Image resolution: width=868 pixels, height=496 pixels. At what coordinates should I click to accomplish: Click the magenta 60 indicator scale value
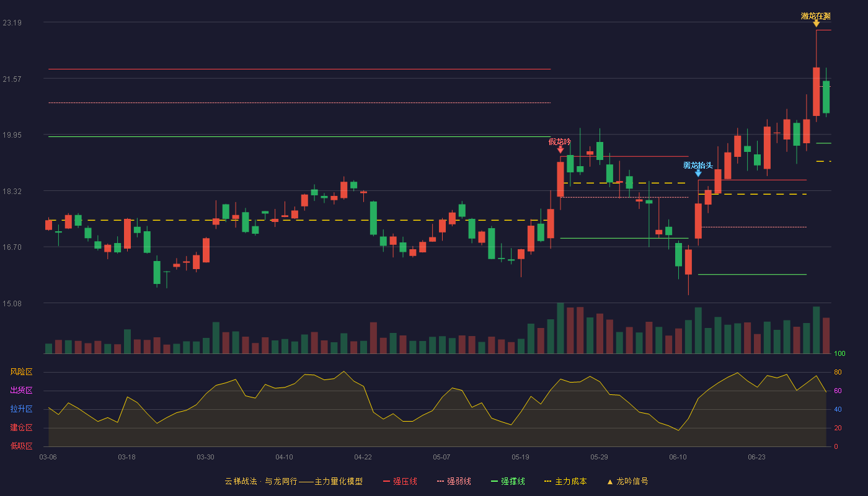click(x=838, y=391)
